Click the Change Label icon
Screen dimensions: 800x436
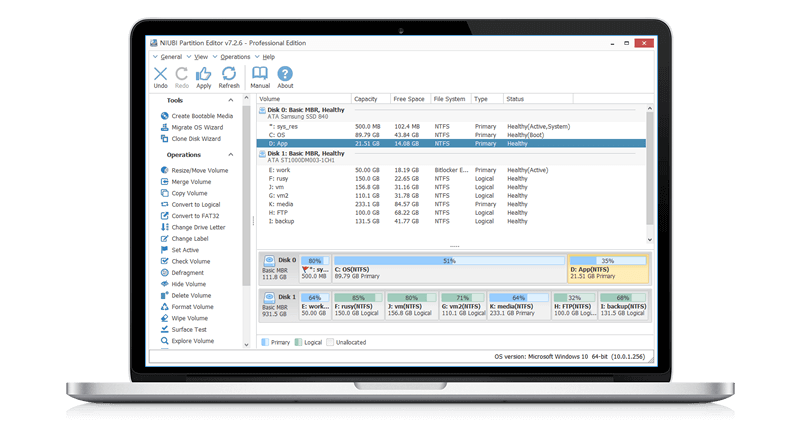164,238
